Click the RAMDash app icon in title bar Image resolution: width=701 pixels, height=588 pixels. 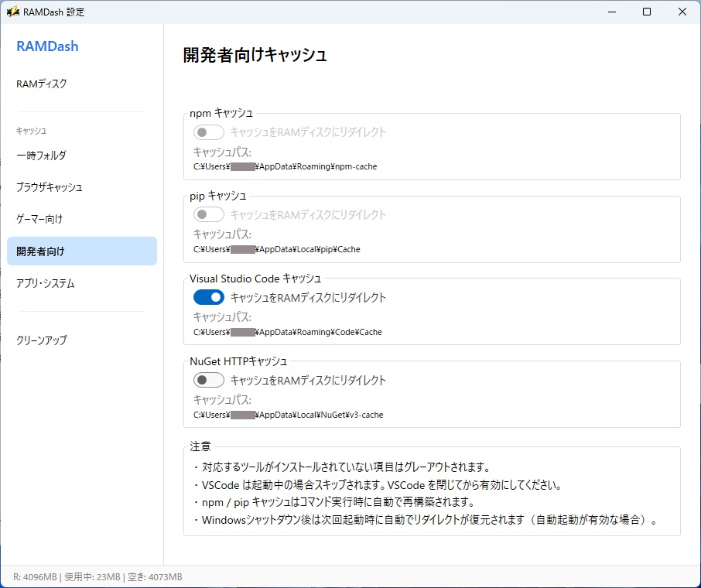pyautogui.click(x=12, y=12)
